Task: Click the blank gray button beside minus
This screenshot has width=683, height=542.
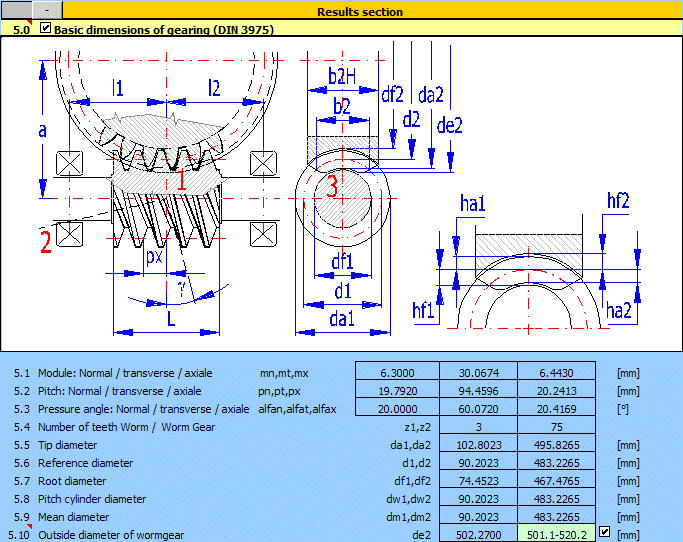Action: tap(17, 10)
